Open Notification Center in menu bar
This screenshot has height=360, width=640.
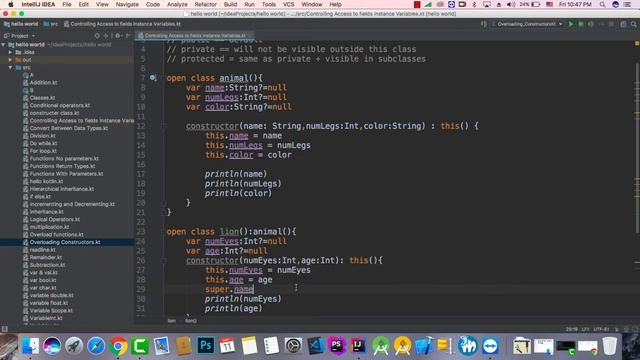point(627,4)
